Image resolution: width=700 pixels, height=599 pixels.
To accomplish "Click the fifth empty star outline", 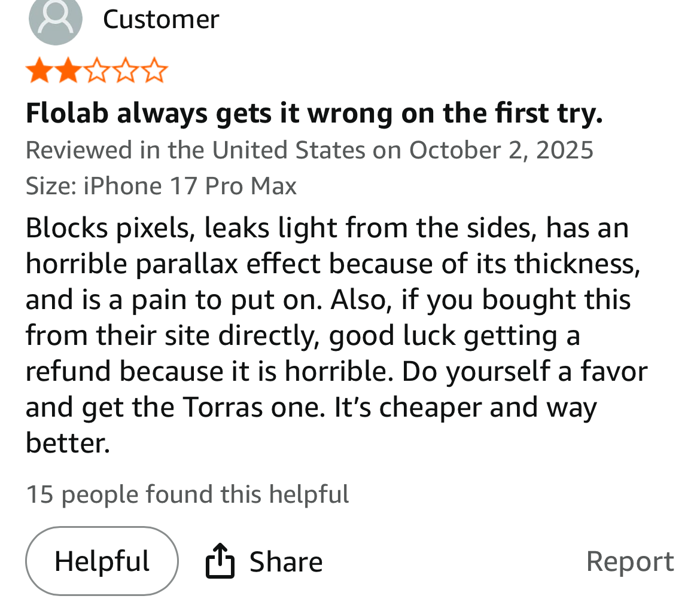I will [154, 71].
